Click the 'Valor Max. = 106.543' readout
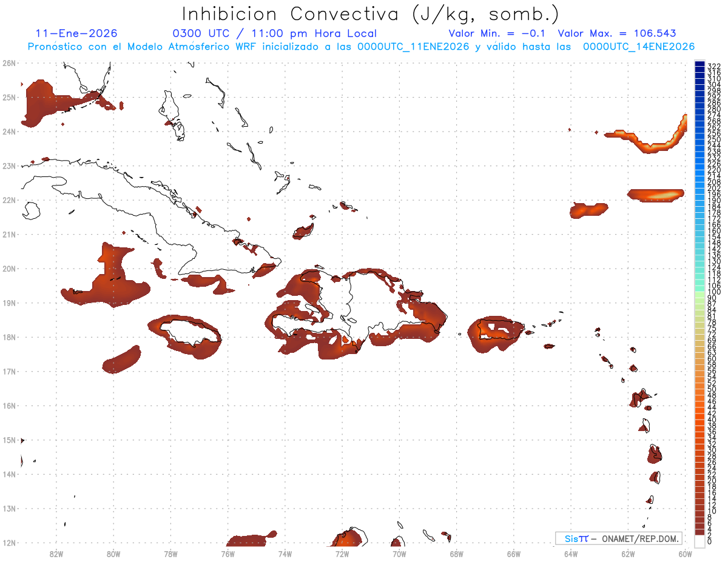The image size is (728, 562). pos(616,33)
